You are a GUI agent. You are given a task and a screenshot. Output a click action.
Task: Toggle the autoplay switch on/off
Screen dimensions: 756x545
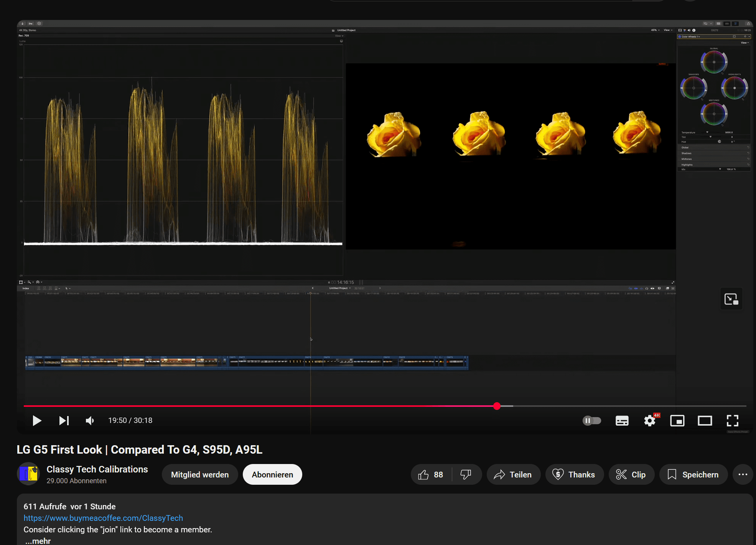click(x=592, y=421)
